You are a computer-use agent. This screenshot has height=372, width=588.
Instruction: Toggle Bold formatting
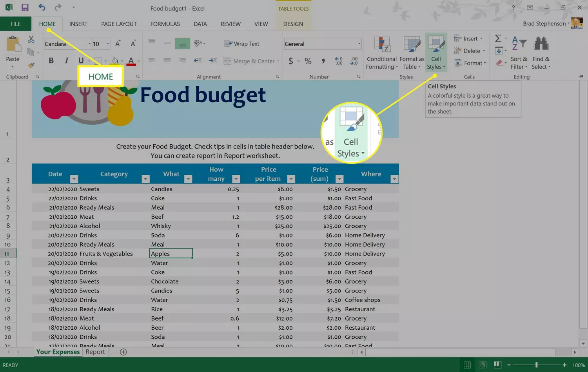(51, 61)
